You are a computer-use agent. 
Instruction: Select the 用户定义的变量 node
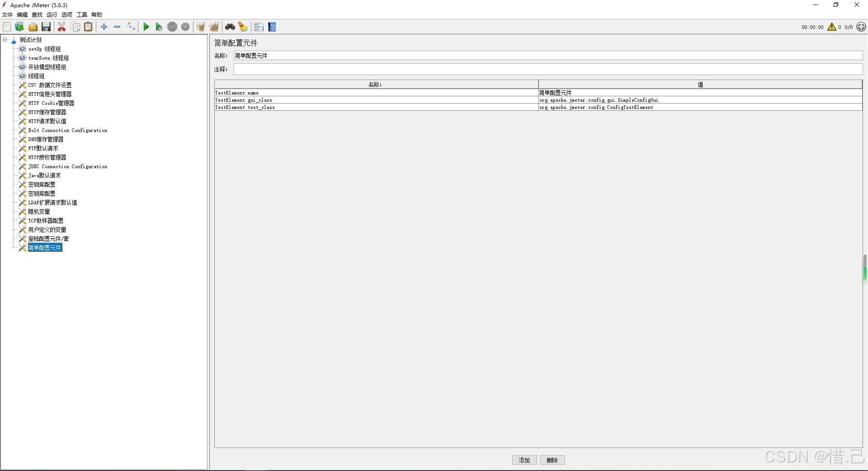point(47,230)
